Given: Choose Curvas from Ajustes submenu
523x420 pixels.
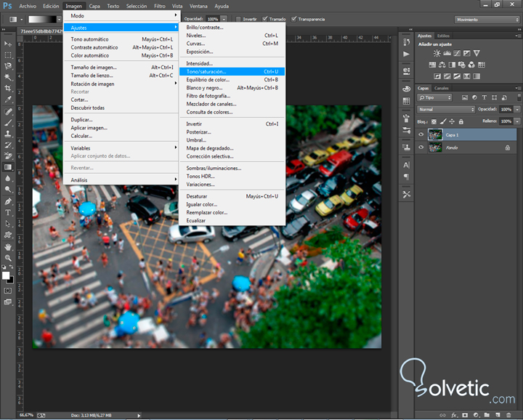Looking at the screenshot, I should pos(232,44).
